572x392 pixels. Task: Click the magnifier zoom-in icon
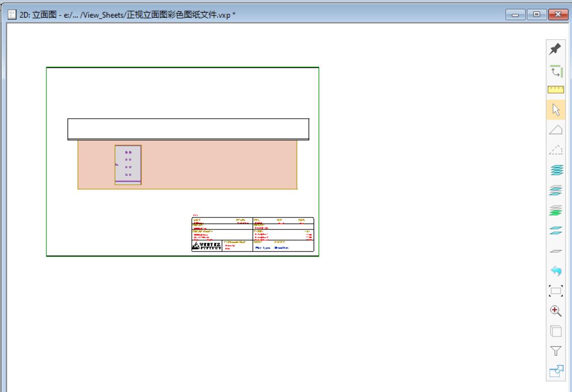click(x=555, y=310)
